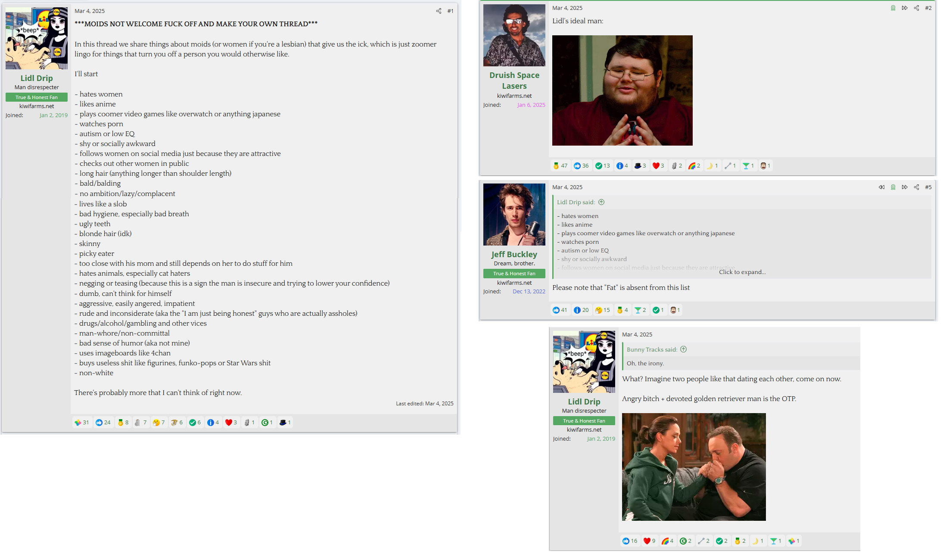Viewport: 946px width, 560px height.
Task: Click the share icon on post #2
Action: click(916, 8)
